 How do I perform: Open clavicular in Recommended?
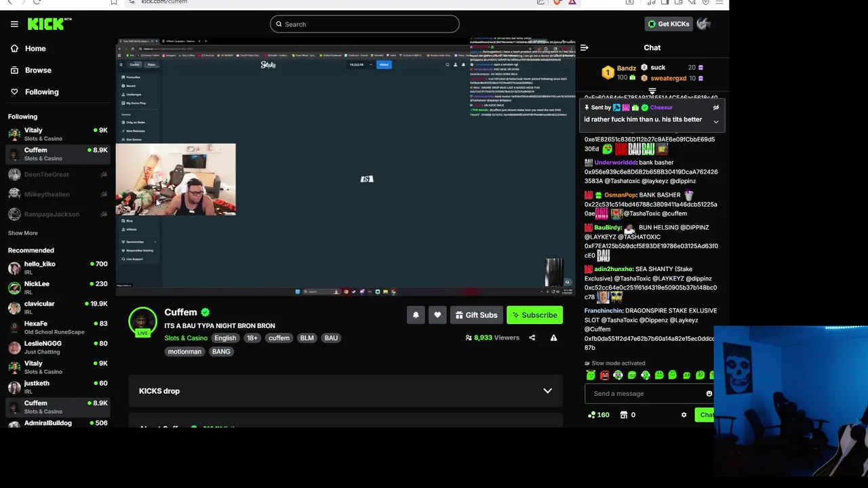click(58, 308)
